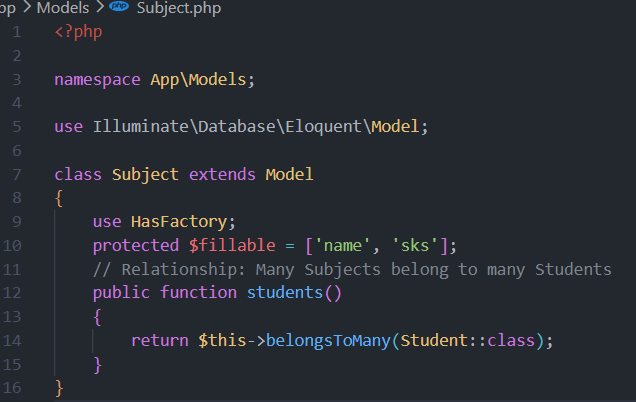The height and width of the screenshot is (402, 636).
Task: Click 'Model' after the extends keyword
Action: tap(289, 174)
